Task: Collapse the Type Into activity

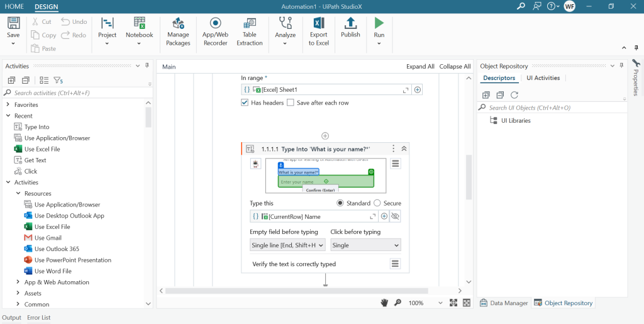Action: [404, 148]
